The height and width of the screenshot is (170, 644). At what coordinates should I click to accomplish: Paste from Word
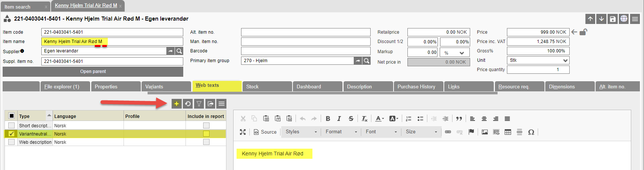click(x=289, y=119)
